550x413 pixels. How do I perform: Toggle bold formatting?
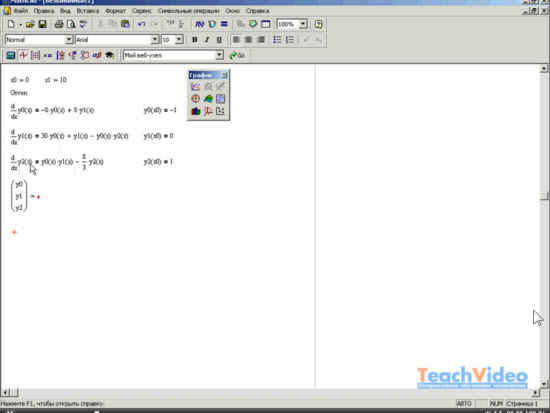[194, 40]
